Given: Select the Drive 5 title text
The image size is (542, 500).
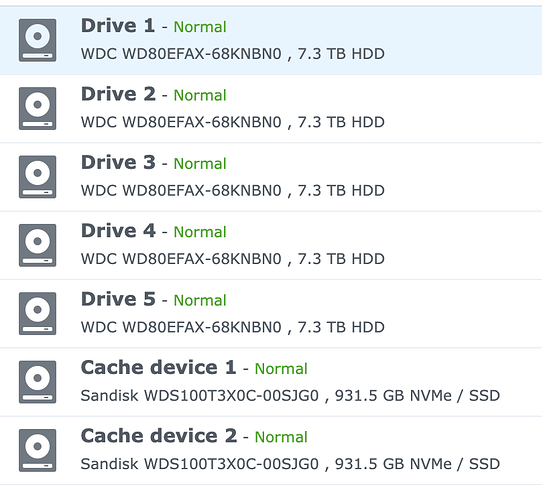Looking at the screenshot, I should [x=118, y=299].
